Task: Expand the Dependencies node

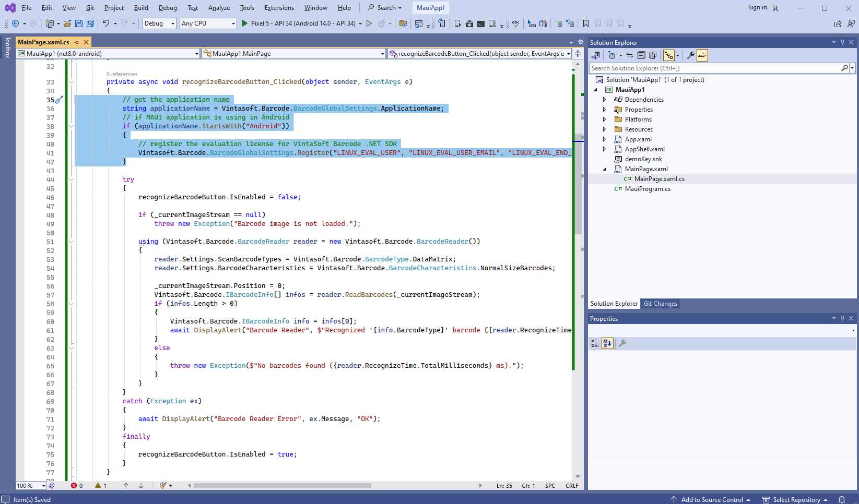Action: point(605,100)
